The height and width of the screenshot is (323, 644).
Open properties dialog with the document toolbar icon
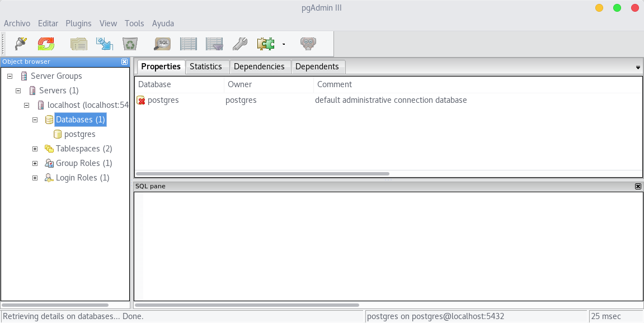(x=78, y=43)
